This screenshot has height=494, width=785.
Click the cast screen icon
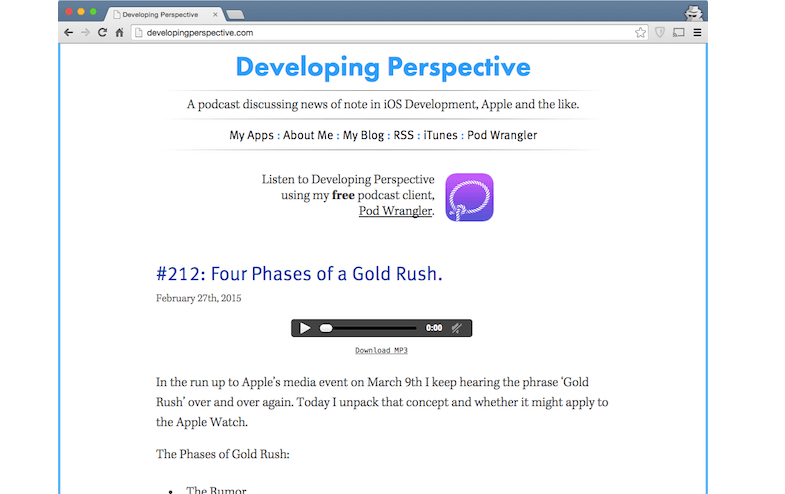point(678,33)
